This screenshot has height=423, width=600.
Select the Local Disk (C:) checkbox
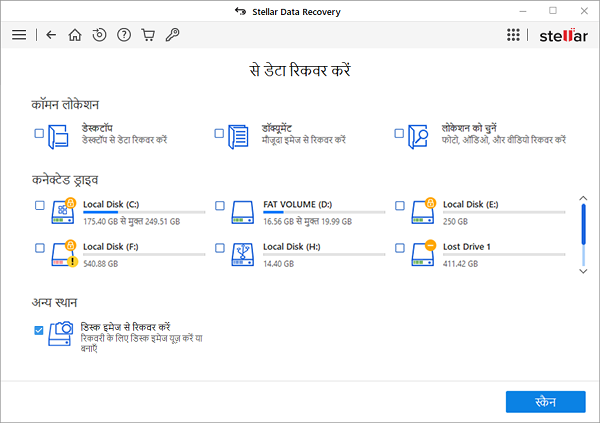39,206
